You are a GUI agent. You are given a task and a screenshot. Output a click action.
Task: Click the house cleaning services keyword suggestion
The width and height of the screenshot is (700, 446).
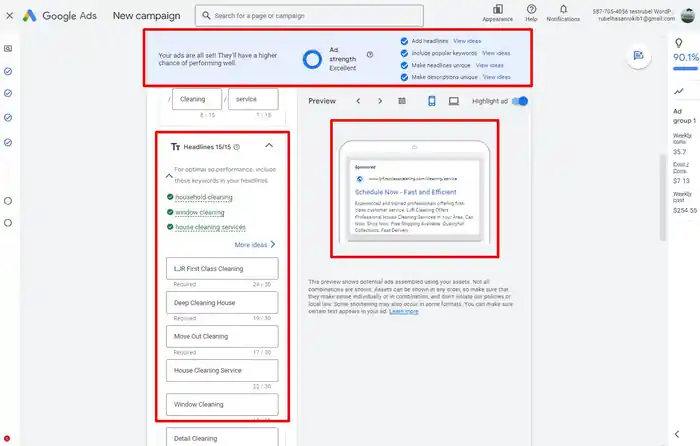pos(210,227)
